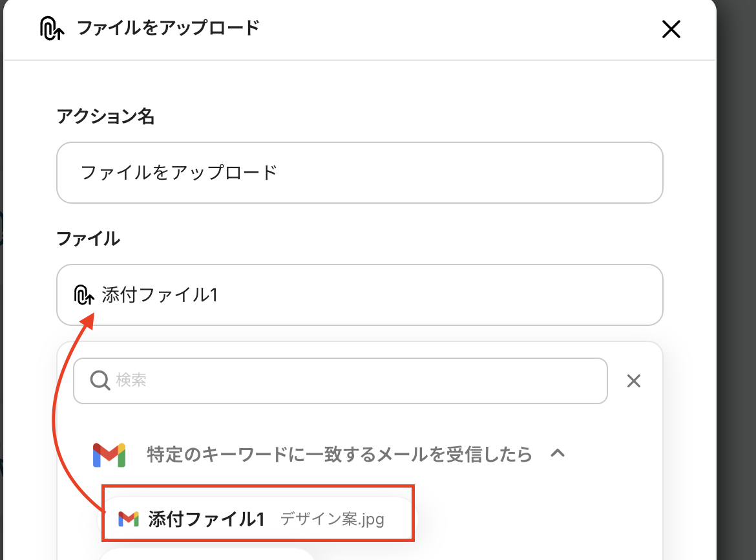This screenshot has height=560, width=756.
Task: Click trigger title 特定のキーワードに一致するメールを受信したら
Action: click(x=339, y=455)
